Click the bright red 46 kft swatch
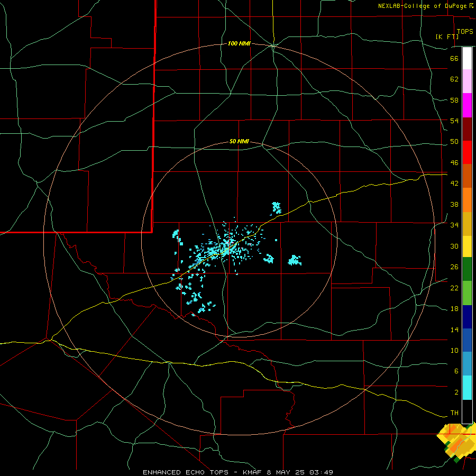476x476 pixels. (x=467, y=152)
